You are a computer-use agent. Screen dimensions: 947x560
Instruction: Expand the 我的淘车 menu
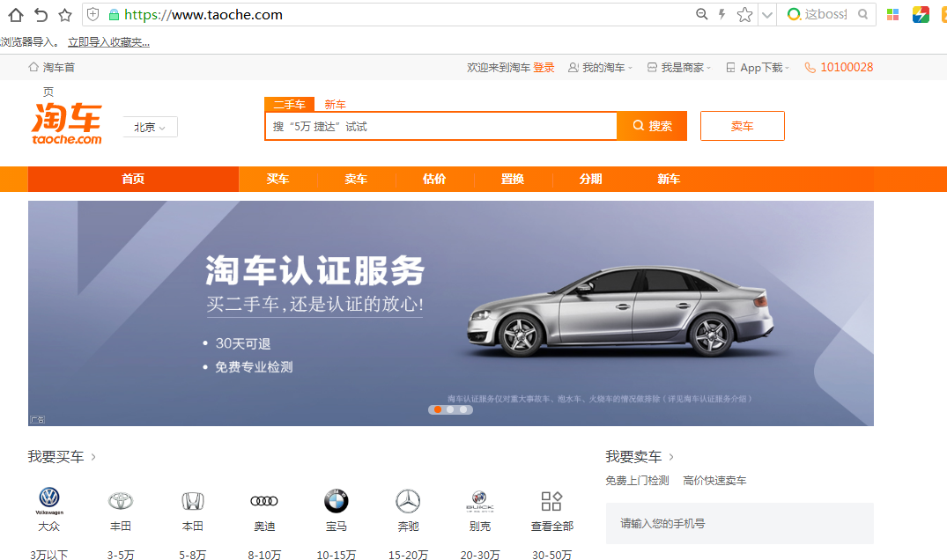[x=600, y=68]
